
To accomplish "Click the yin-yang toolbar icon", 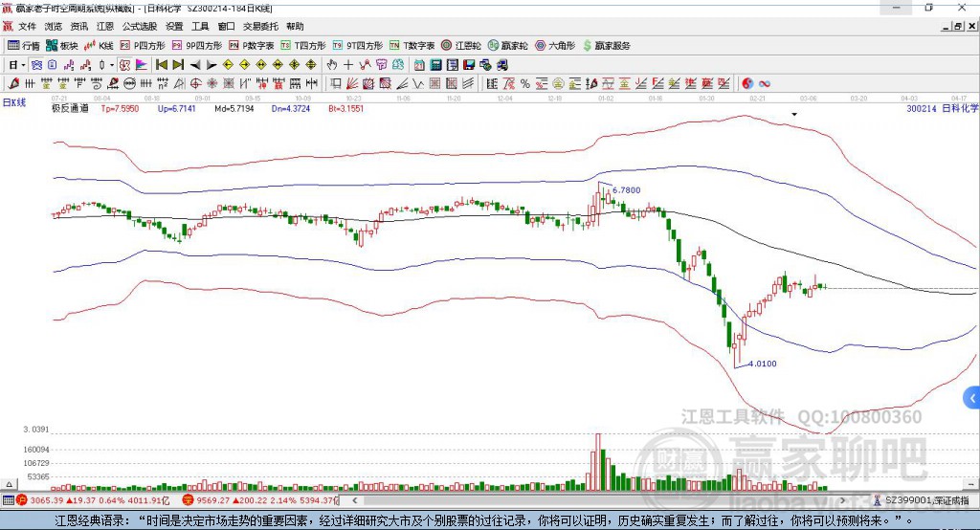I will coord(747,84).
